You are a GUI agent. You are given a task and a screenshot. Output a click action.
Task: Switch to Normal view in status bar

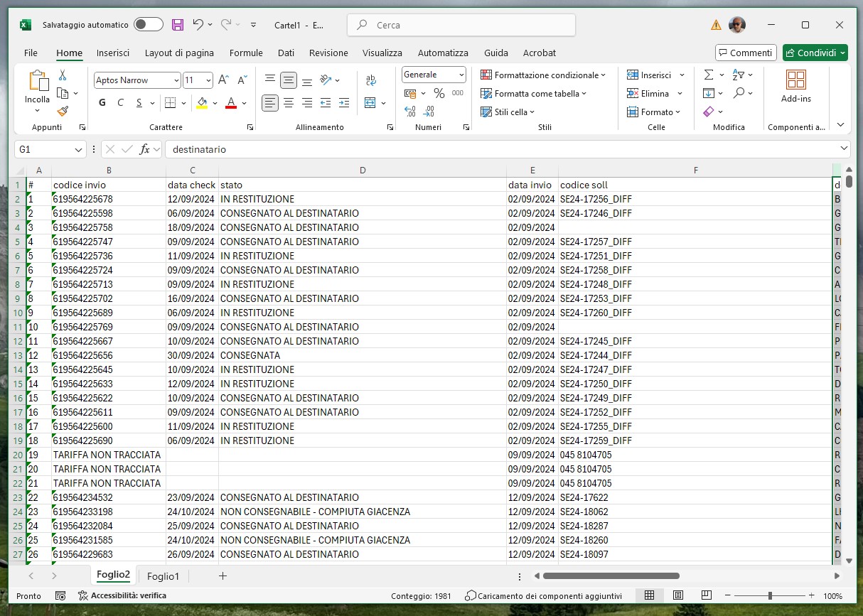point(649,595)
